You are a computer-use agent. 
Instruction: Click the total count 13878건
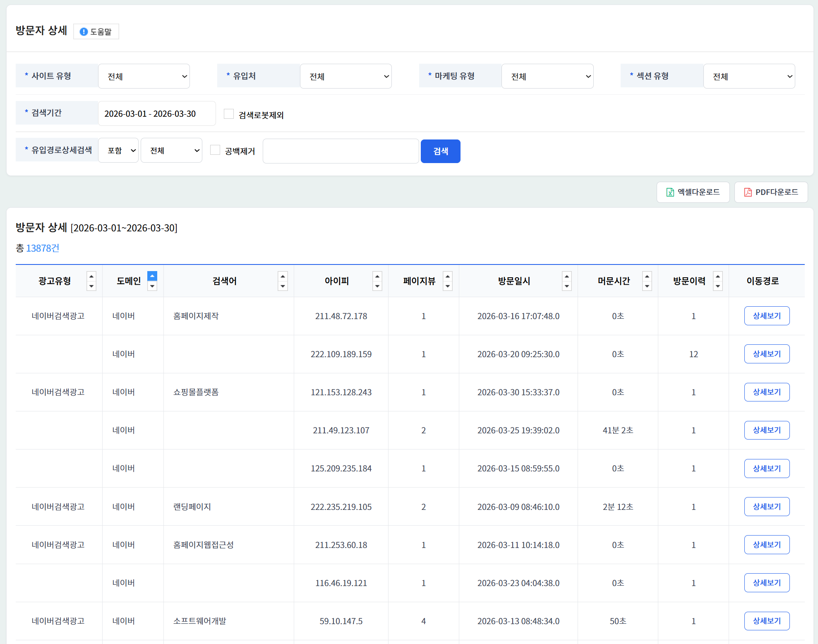click(43, 248)
